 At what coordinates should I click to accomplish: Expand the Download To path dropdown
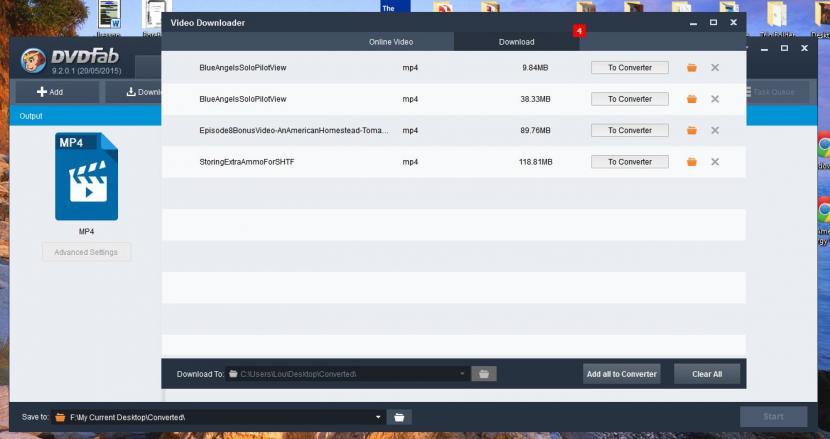462,373
